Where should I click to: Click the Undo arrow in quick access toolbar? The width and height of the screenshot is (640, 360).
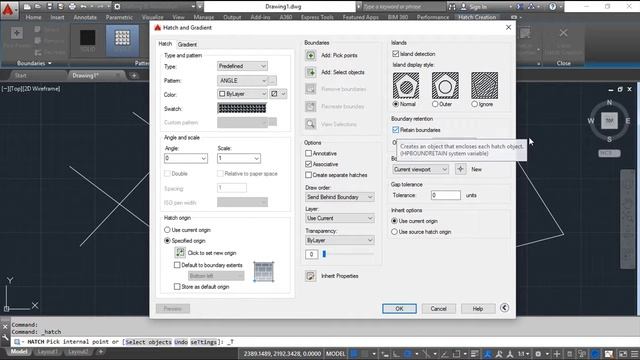tap(84, 7)
